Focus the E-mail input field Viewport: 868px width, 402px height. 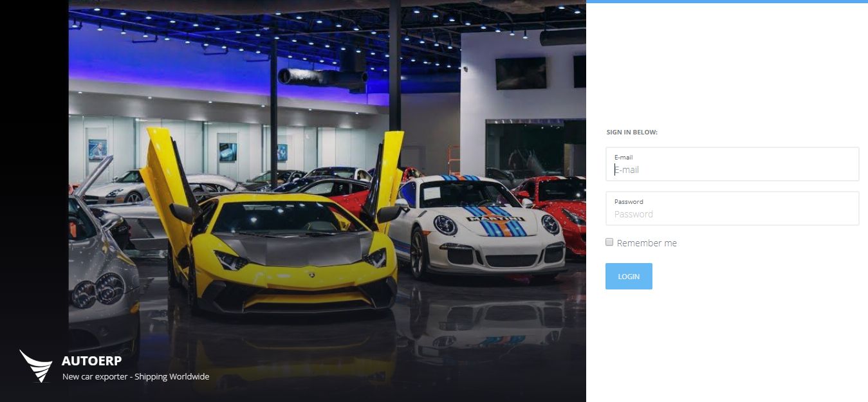732,164
